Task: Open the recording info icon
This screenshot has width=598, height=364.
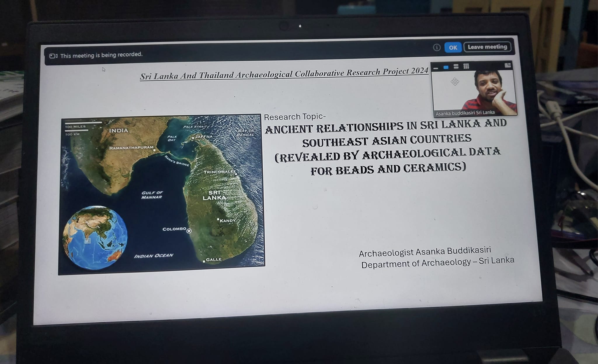Action: pyautogui.click(x=437, y=48)
